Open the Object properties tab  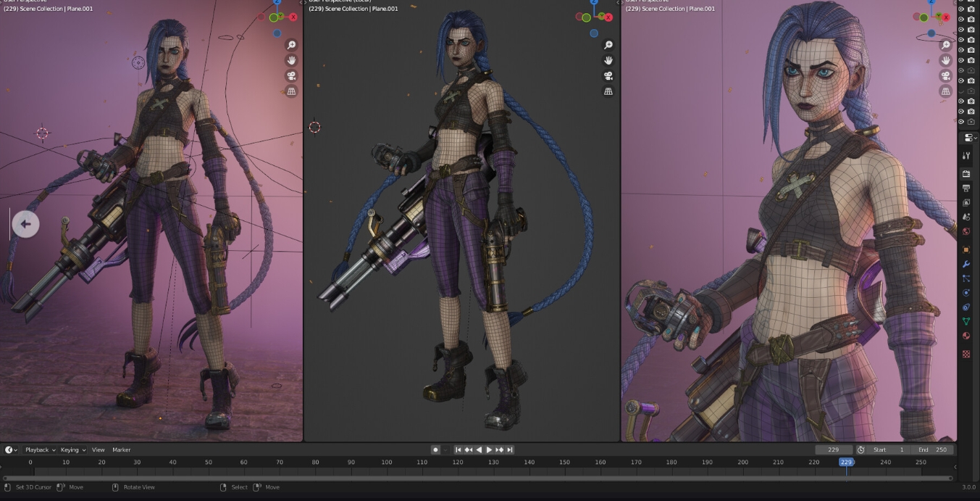pyautogui.click(x=966, y=249)
